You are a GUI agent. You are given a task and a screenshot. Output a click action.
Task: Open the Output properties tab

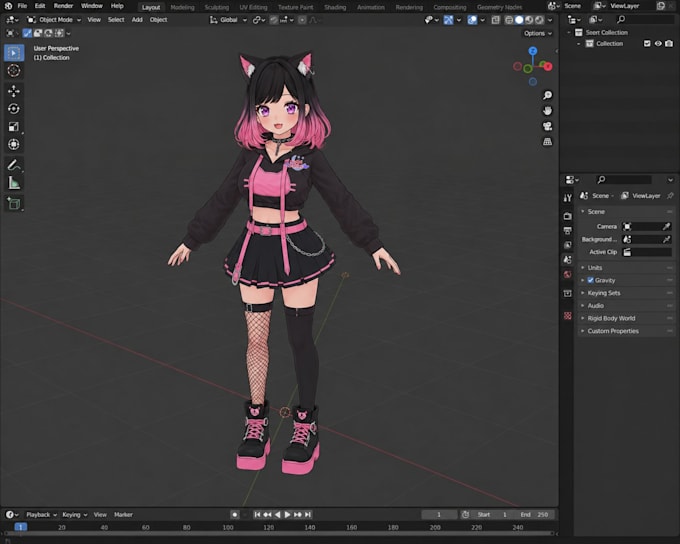568,230
